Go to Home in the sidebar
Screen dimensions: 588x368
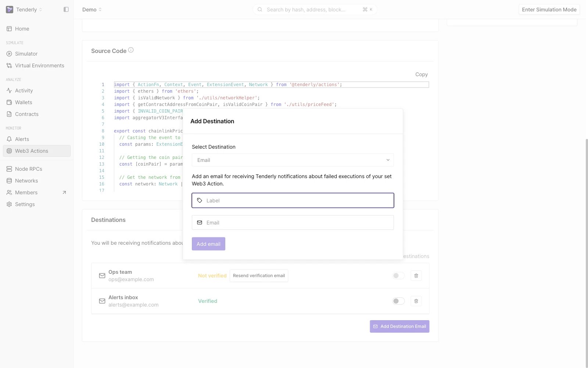(x=37, y=29)
